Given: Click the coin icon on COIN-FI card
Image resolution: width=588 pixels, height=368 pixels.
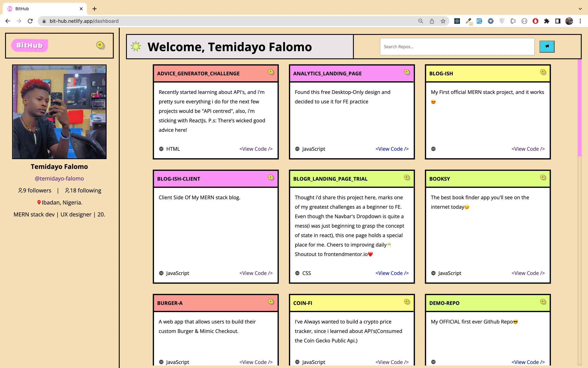Looking at the screenshot, I should coord(407,302).
